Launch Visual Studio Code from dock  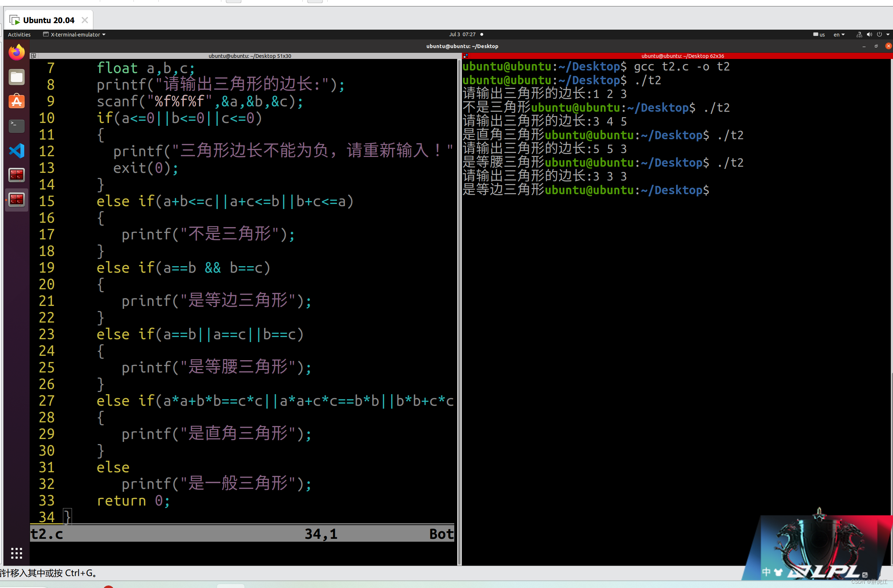[x=17, y=150]
